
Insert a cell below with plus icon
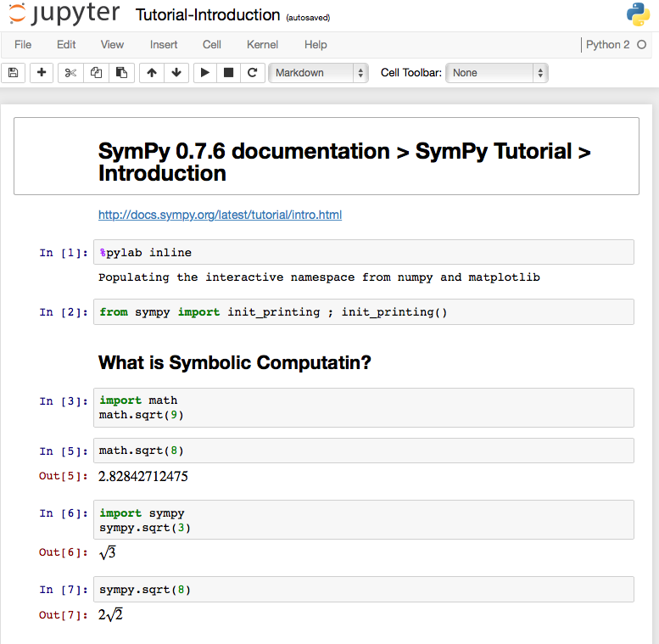click(x=42, y=73)
